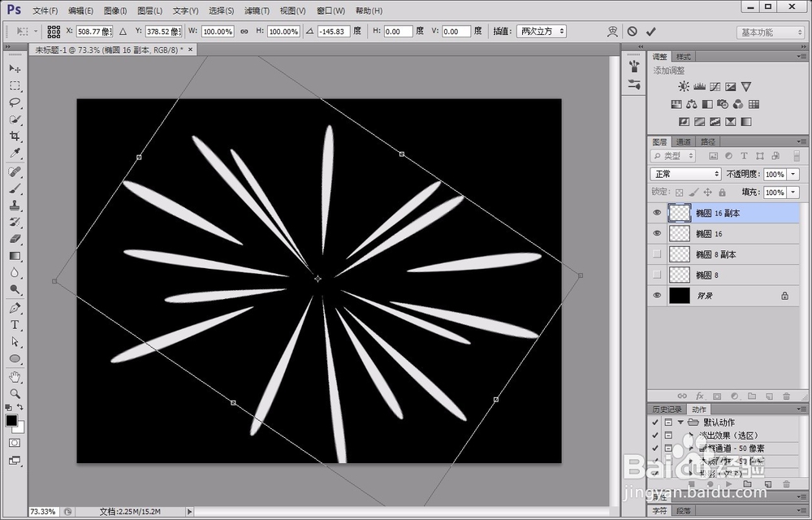Open the 插值 两次立方 dropdown
The height and width of the screenshot is (520, 812).
tap(541, 32)
